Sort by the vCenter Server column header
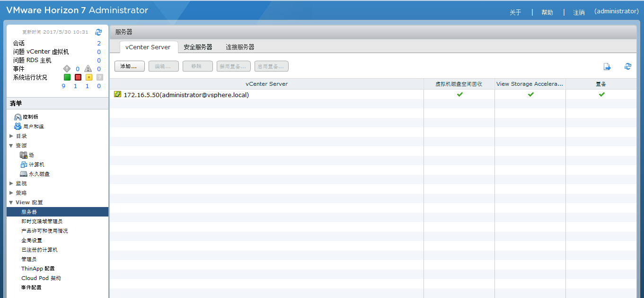Image resolution: width=644 pixels, height=298 pixels. point(266,84)
